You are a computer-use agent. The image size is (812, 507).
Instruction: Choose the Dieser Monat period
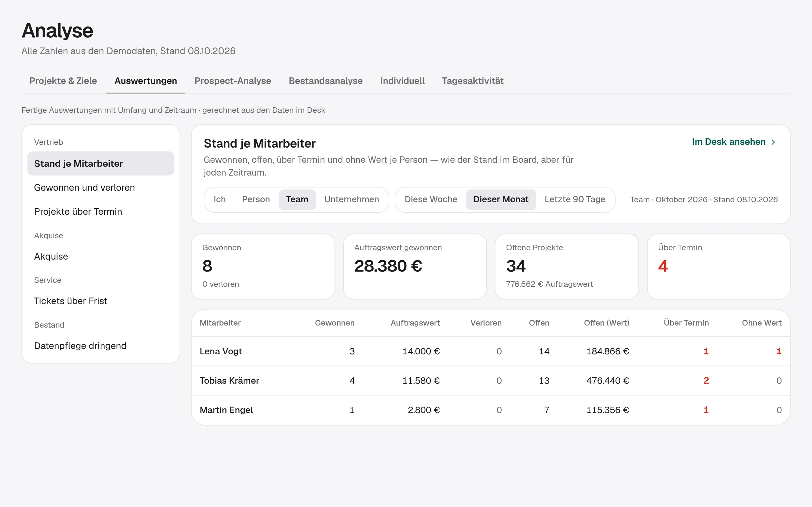click(x=501, y=199)
